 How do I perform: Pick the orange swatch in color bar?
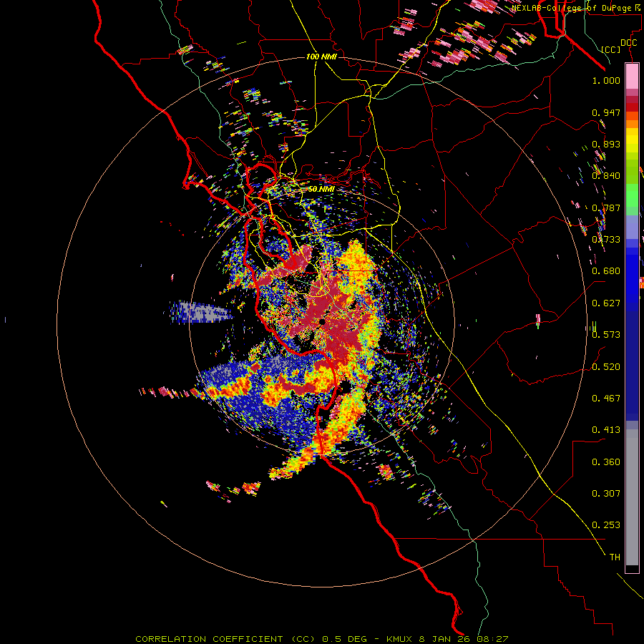(632, 124)
